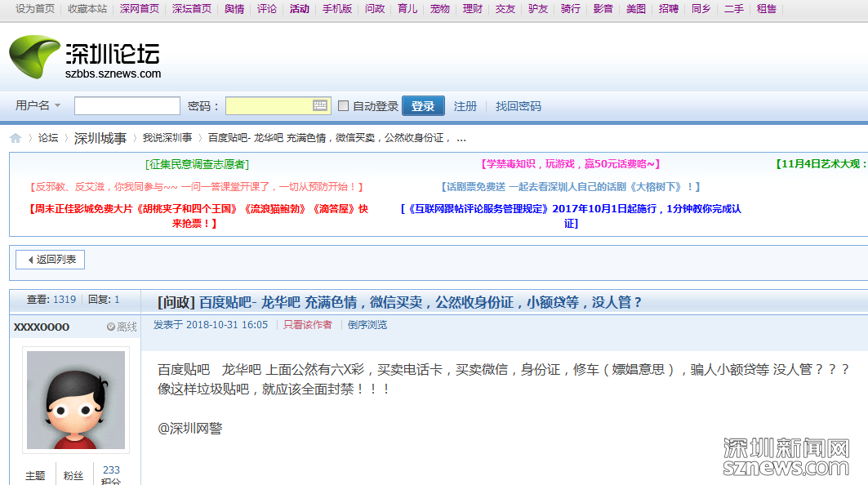
Task: Focus the username input field
Action: click(127, 106)
